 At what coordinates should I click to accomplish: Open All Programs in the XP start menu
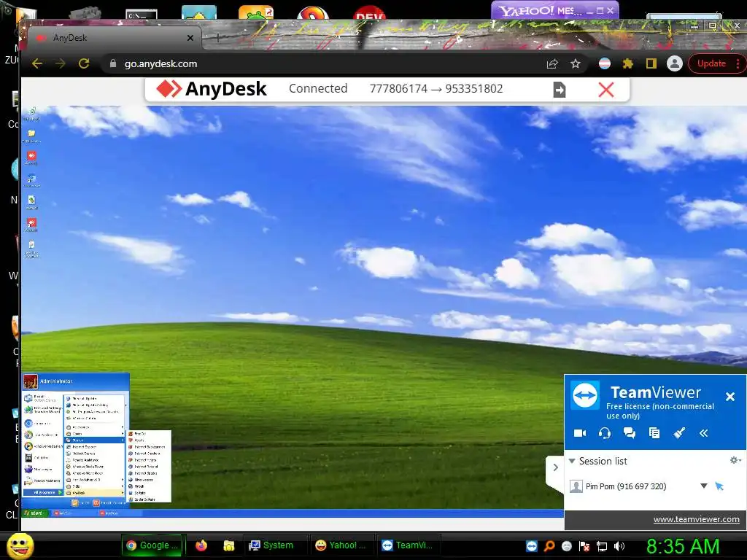click(44, 492)
